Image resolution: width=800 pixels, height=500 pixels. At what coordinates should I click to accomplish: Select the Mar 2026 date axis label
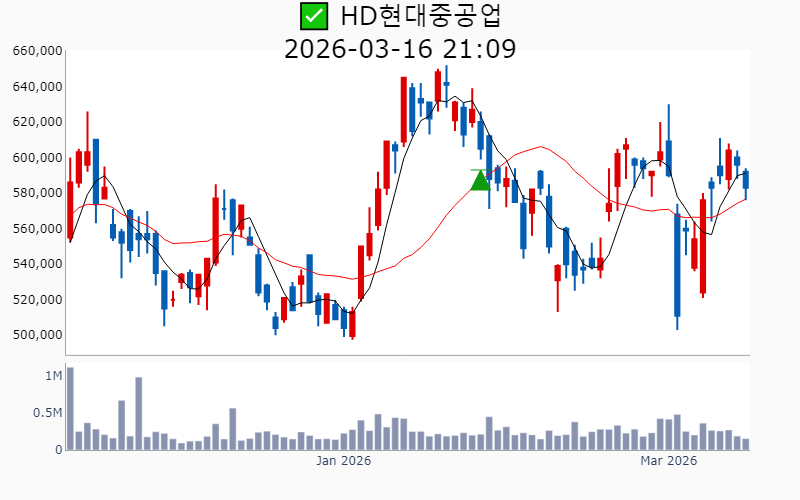pos(668,461)
